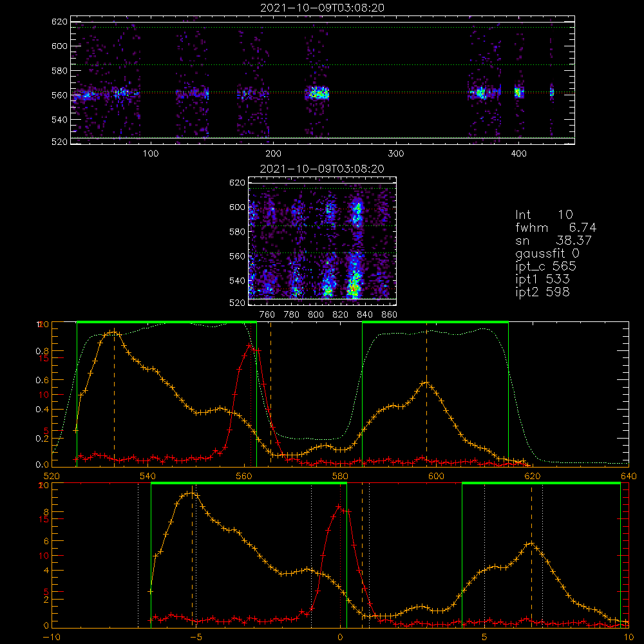Click x-axis label 540 of the upper profile plot
The width and height of the screenshot is (644, 644).
148,477
